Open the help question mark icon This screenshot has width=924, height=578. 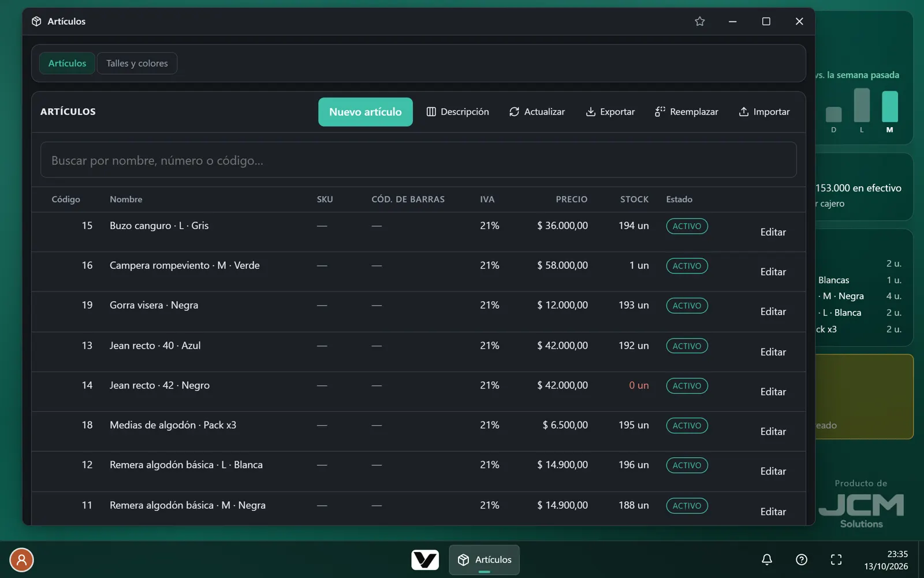click(x=802, y=560)
